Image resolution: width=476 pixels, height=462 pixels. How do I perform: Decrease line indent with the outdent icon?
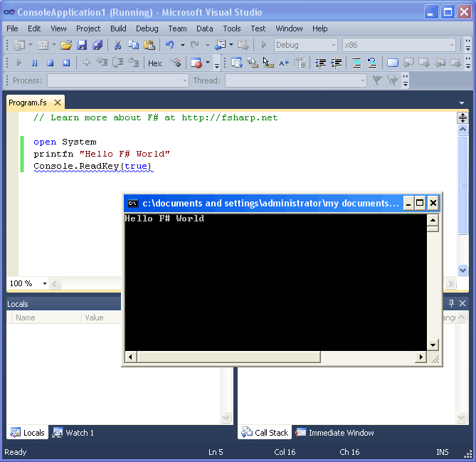click(320, 63)
